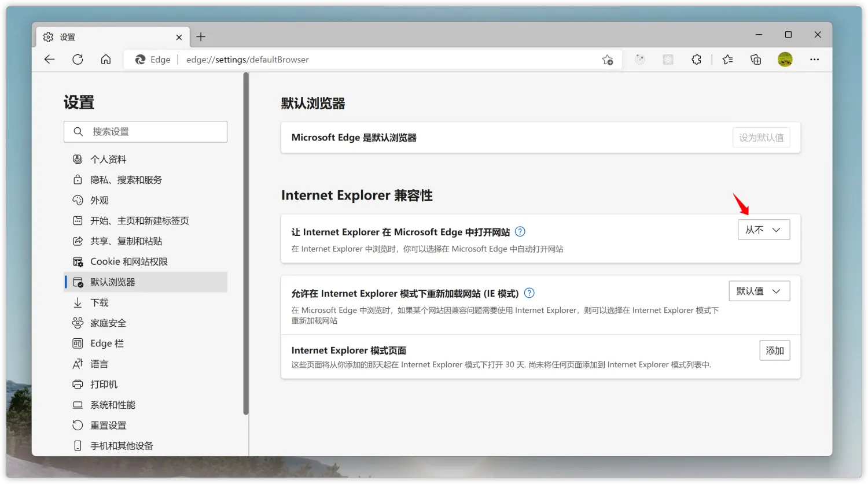Expand the 从不 dropdown

point(764,230)
